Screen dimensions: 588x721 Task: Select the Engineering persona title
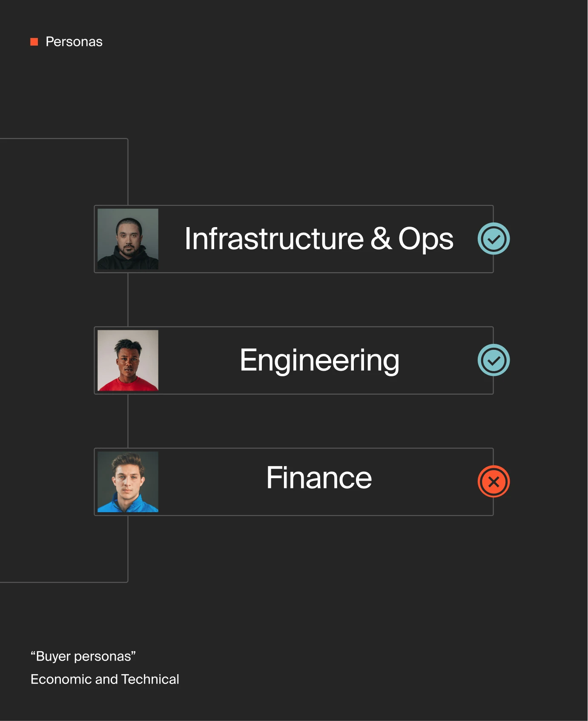[x=319, y=360]
